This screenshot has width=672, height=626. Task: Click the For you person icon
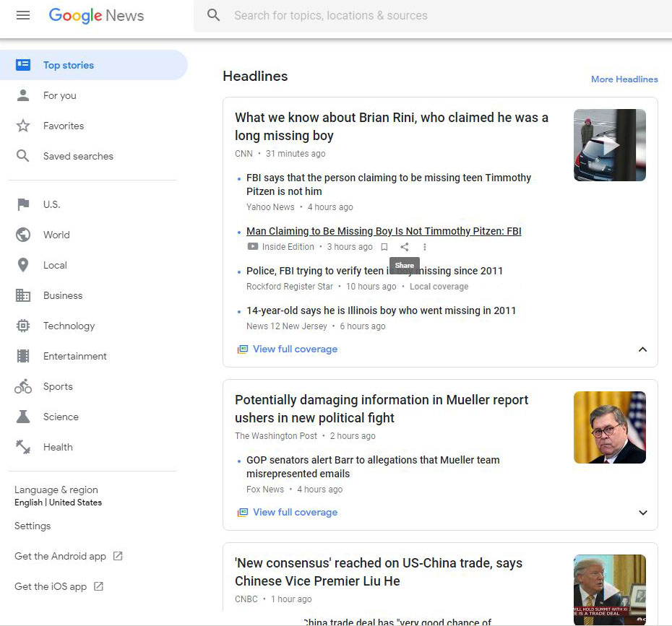pyautogui.click(x=23, y=95)
